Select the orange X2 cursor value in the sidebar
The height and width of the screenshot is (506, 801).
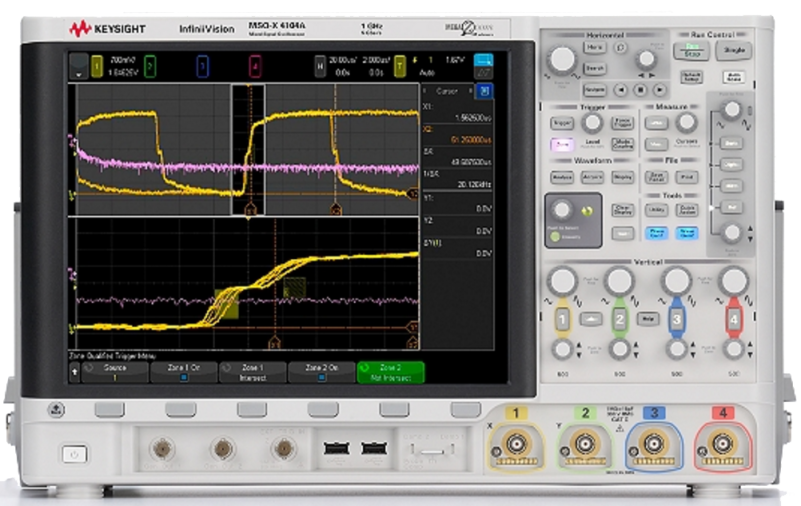coord(471,140)
